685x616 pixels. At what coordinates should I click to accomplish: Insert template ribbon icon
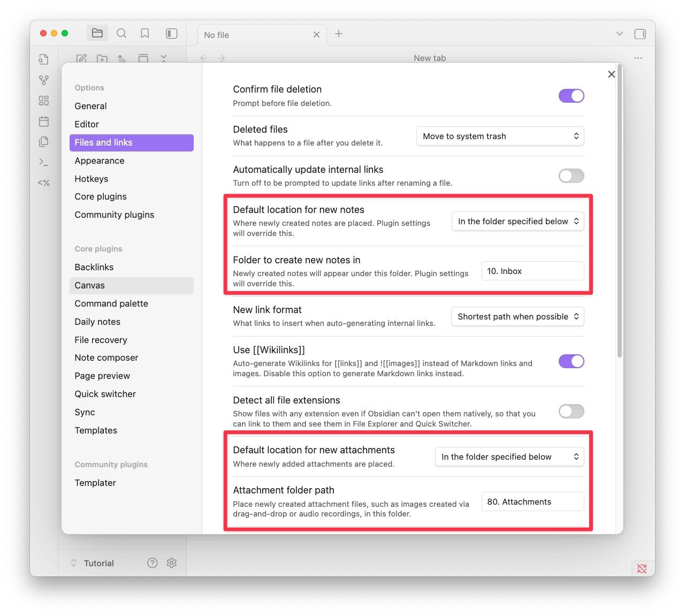(x=44, y=142)
